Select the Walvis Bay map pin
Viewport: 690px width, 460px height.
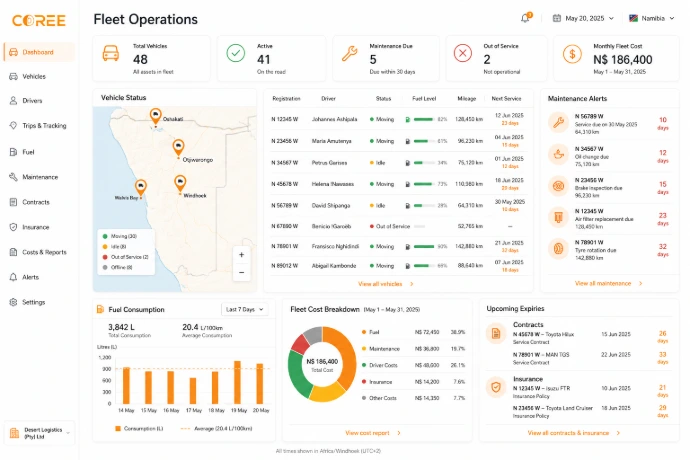pyautogui.click(x=140, y=188)
